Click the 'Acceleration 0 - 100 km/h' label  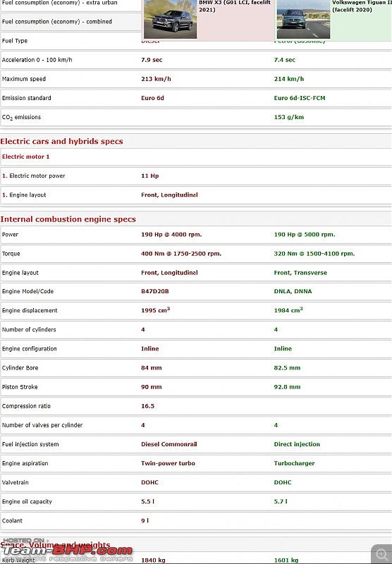click(37, 60)
